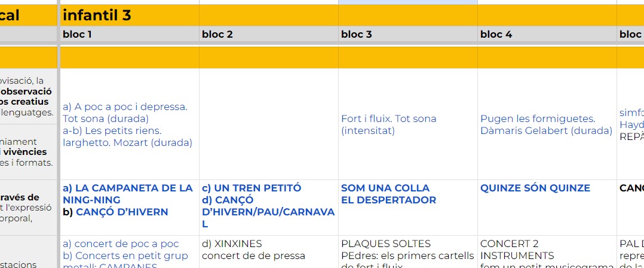Click the "Fort i fluix. Tot sona" cell

407,124
